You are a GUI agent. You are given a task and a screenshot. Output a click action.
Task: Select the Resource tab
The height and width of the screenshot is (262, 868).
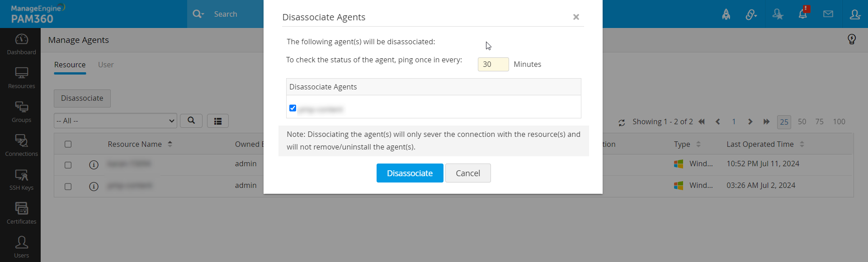coord(70,65)
